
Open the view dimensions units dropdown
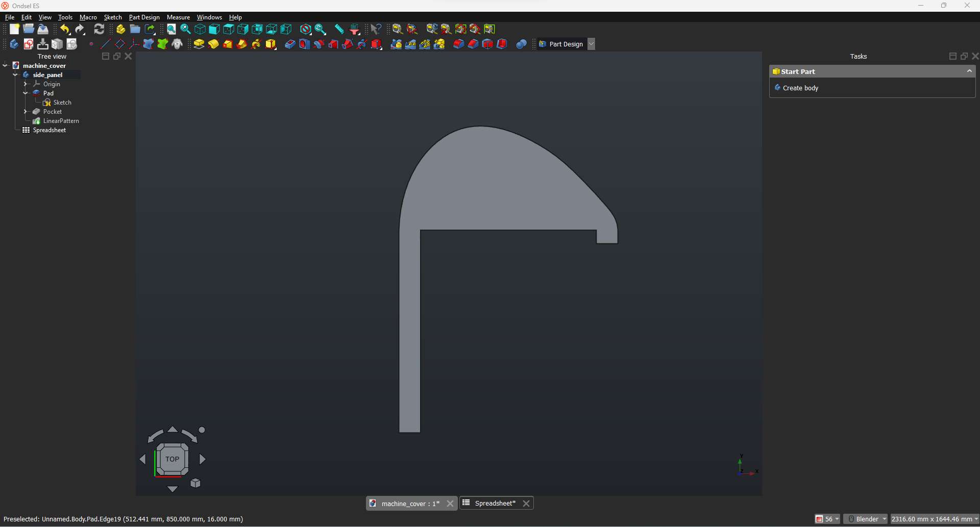(935, 519)
